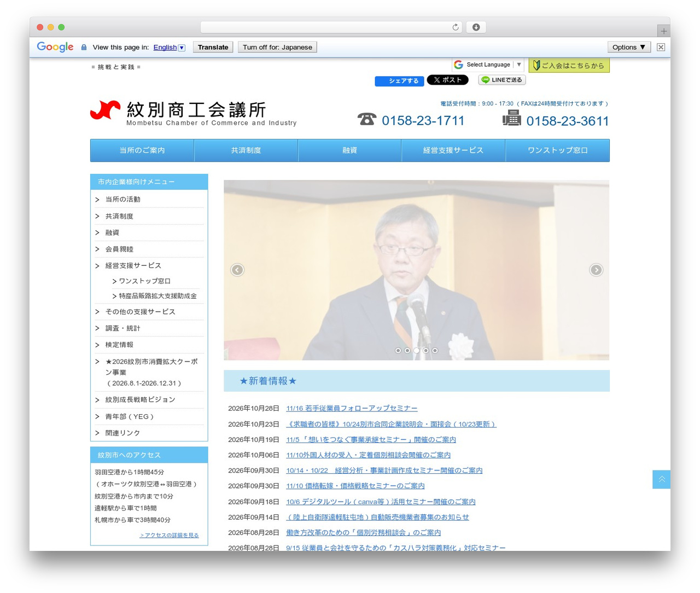Open 当所の活動 in the sidebar menu
Image resolution: width=700 pixels, height=593 pixels.
click(123, 199)
